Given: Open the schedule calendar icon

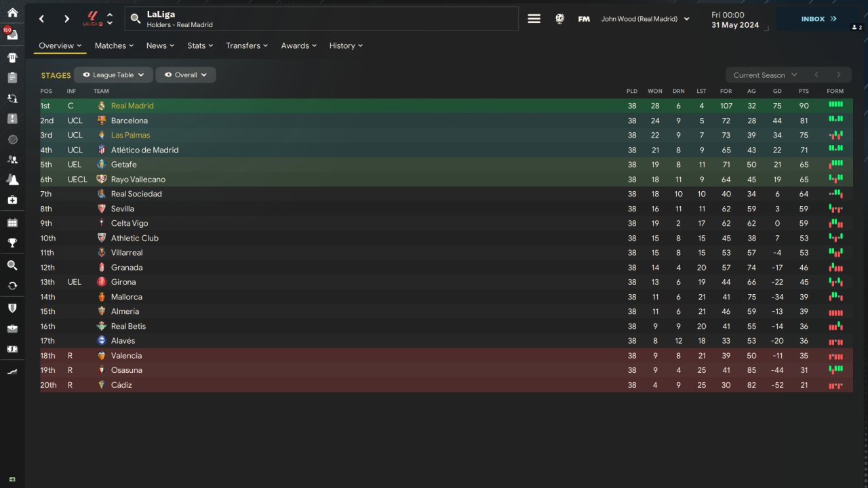Looking at the screenshot, I should coord(12,222).
